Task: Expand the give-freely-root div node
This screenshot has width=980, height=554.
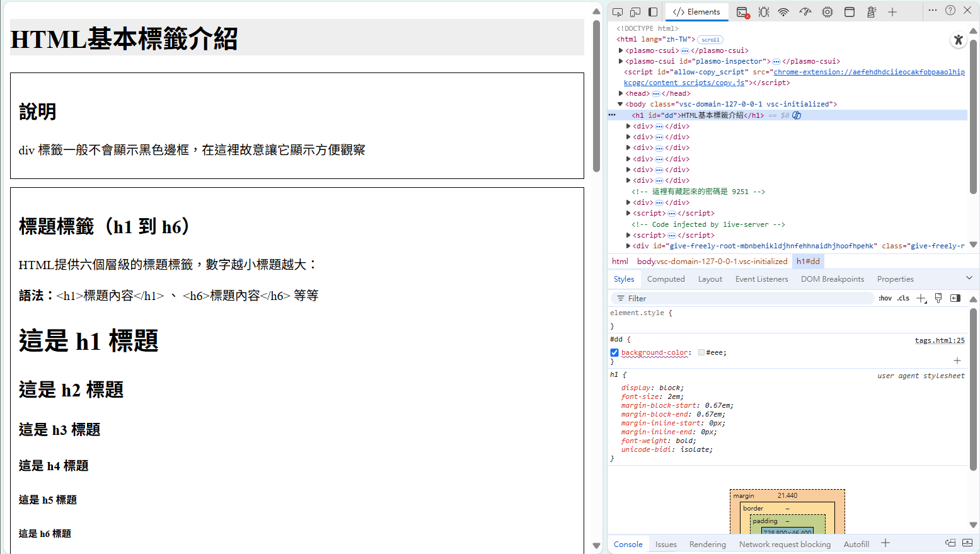Action: tap(628, 246)
